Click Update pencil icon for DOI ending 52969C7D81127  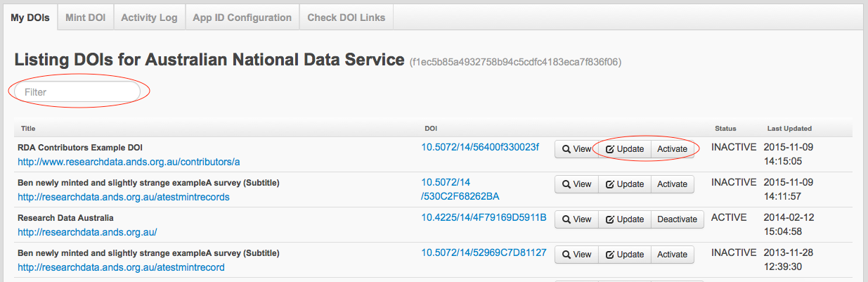click(610, 255)
